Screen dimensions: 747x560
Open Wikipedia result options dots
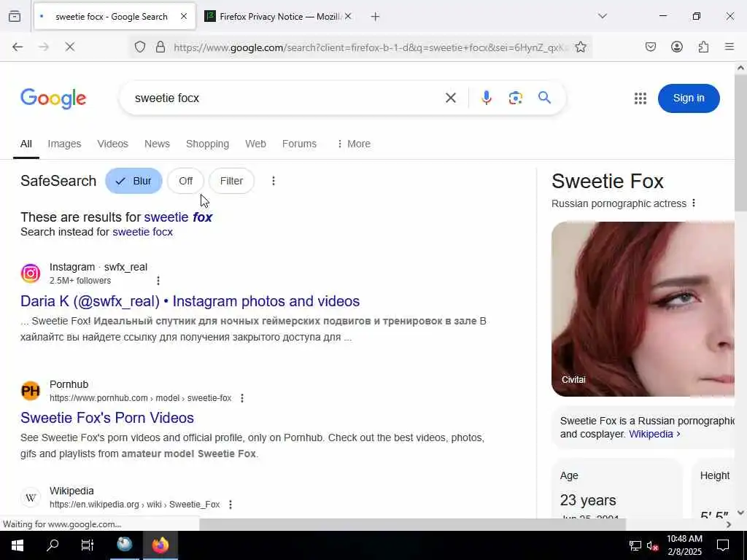231,505
